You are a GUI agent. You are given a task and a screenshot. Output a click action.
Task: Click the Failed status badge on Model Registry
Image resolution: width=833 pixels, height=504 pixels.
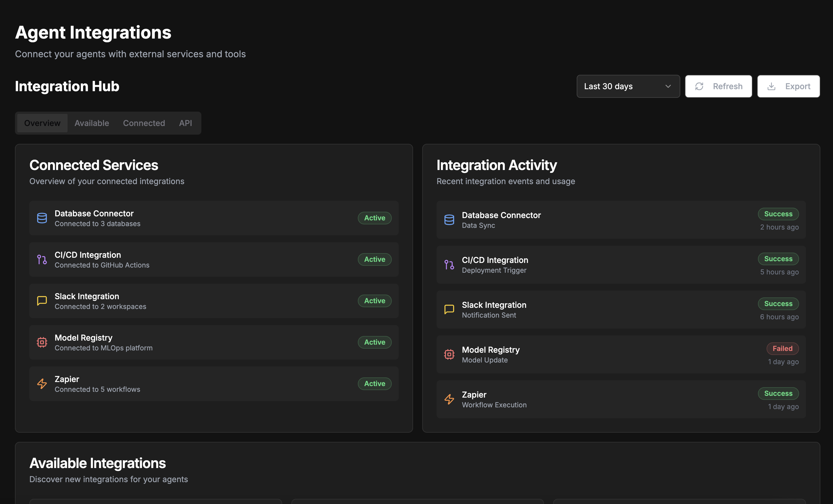click(x=782, y=348)
